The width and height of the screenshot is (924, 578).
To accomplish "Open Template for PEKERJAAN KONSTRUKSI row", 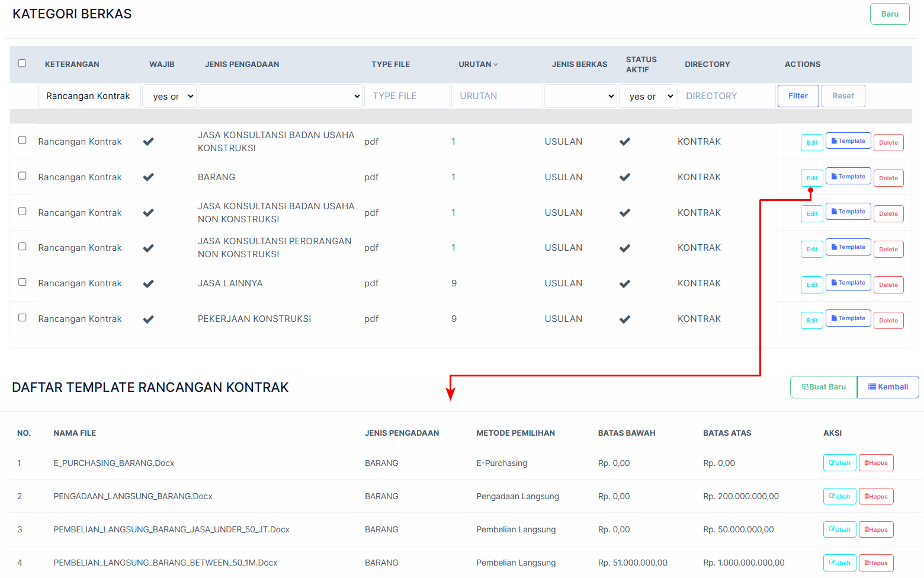I will [x=848, y=318].
